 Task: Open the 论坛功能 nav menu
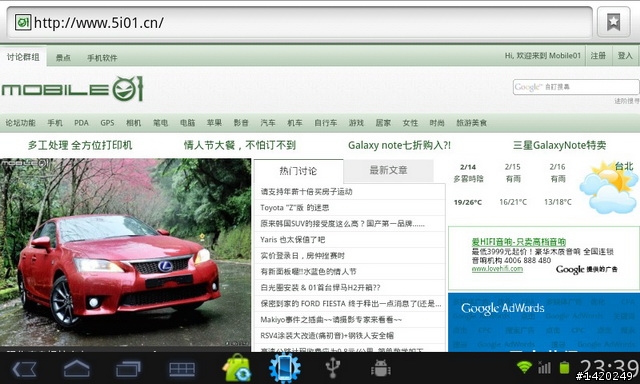20,122
